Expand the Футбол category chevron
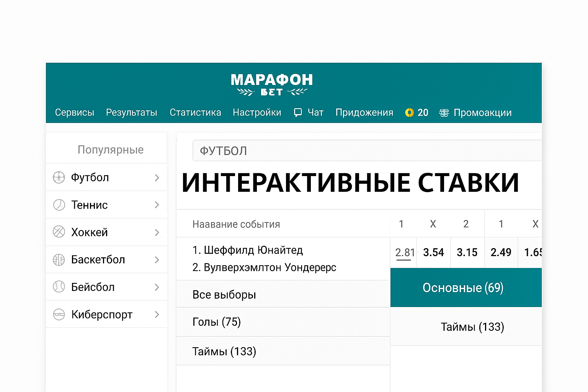This screenshot has height=392, width=588. tap(157, 178)
